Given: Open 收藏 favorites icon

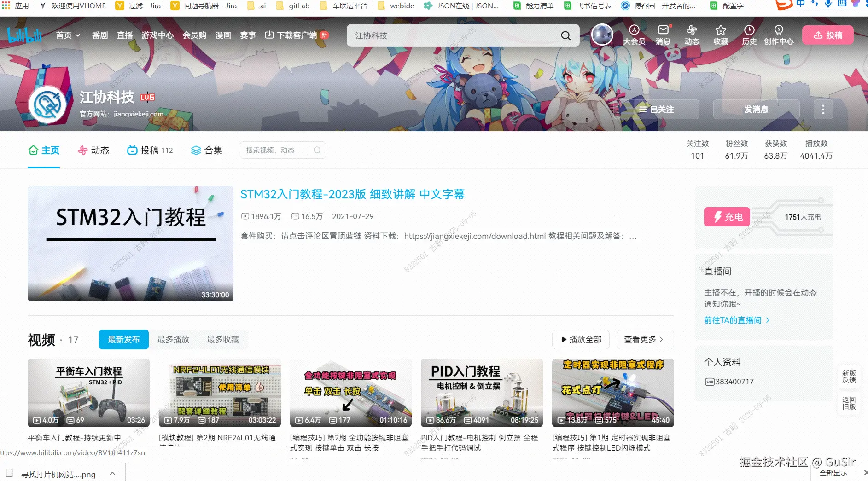Looking at the screenshot, I should [721, 35].
